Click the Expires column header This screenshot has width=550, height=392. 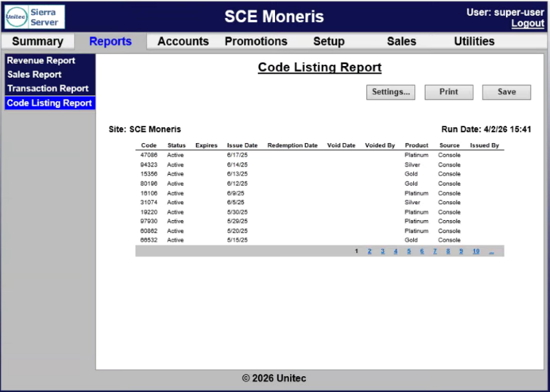(206, 145)
